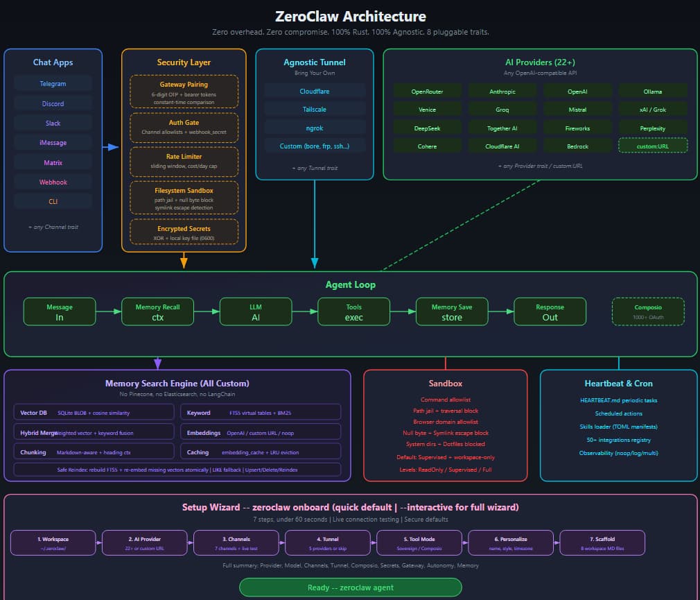Image resolution: width=700 pixels, height=600 pixels.
Task: Open the HEARTBEAT.md periodic tasks link
Action: click(618, 400)
